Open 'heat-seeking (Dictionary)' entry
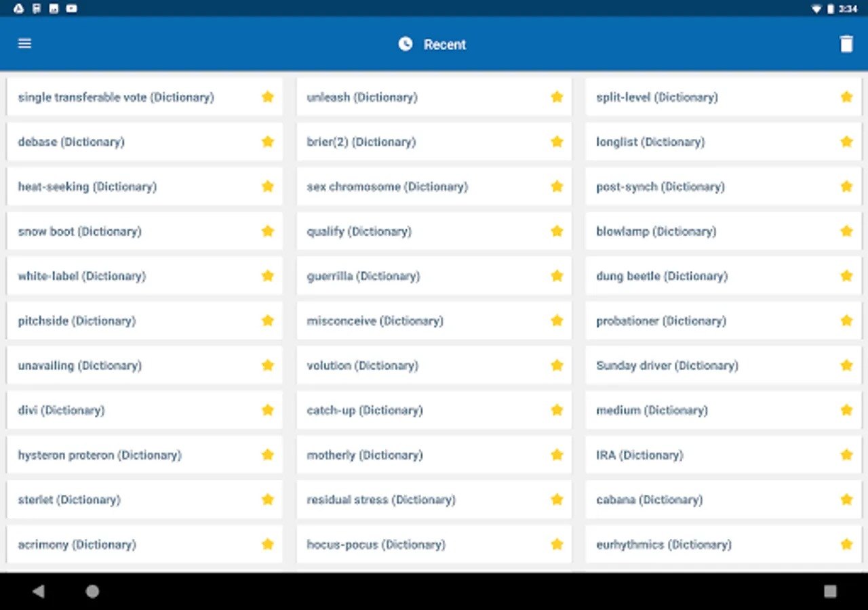868x610 pixels. click(x=144, y=186)
